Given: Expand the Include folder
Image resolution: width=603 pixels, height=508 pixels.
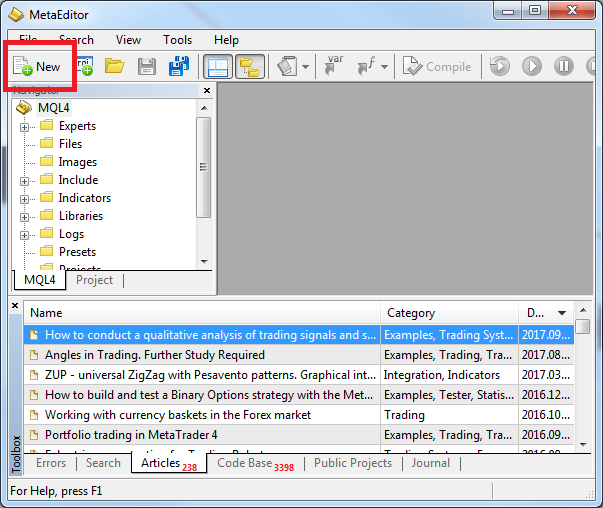Looking at the screenshot, I should [24, 181].
